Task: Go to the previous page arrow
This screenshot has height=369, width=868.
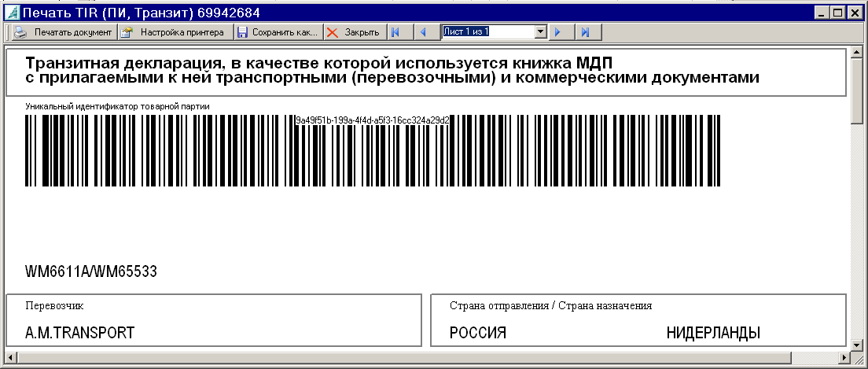Action: [x=423, y=32]
